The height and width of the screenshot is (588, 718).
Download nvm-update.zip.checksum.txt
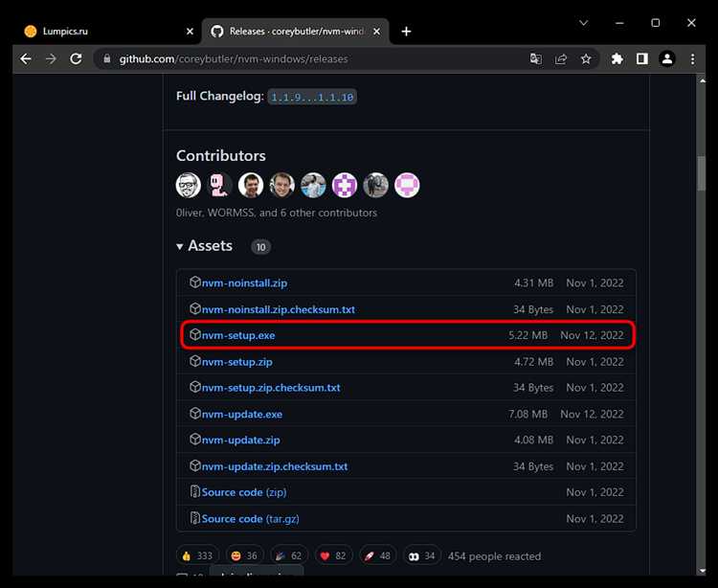(x=275, y=466)
